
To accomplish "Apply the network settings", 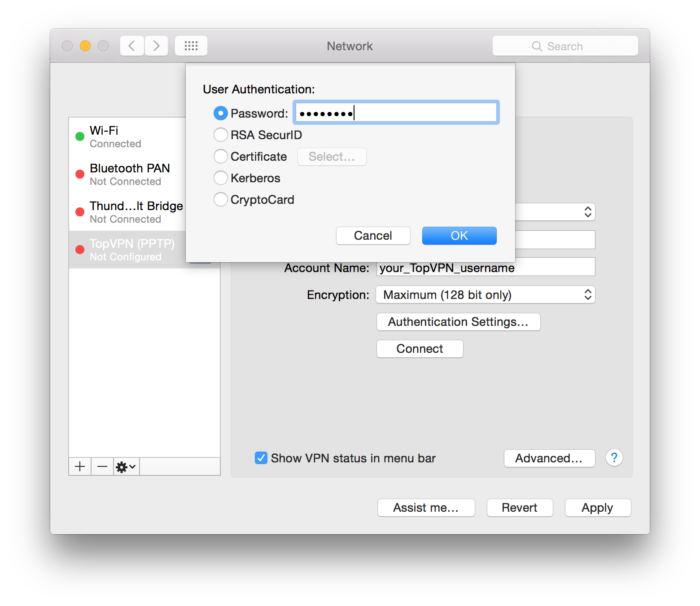I will pos(598,508).
